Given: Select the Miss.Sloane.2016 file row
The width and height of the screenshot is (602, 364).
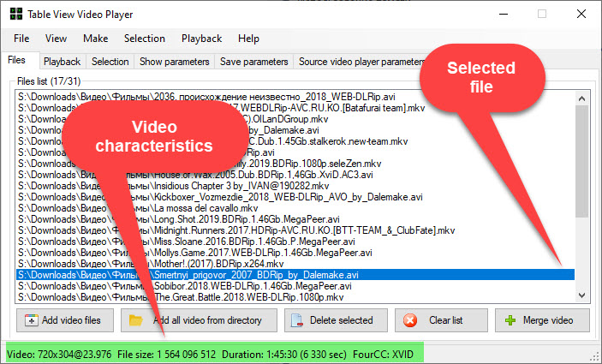Looking at the screenshot, I should [295, 242].
